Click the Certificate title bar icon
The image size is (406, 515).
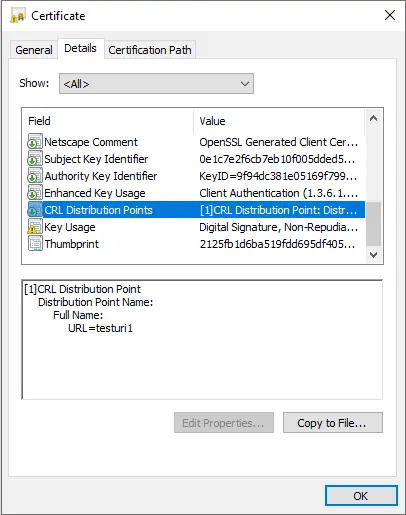click(18, 15)
